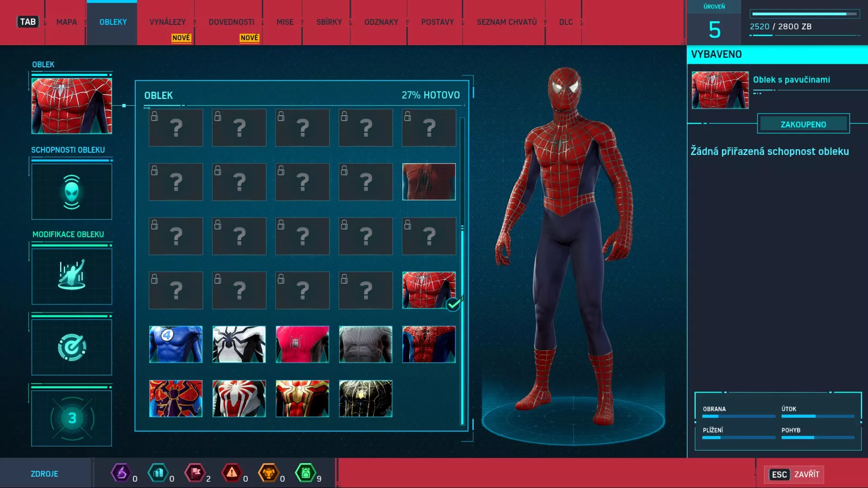The width and height of the screenshot is (868, 488).
Task: Select the white Anti-Venom spider suit thumbnail
Action: coord(239,344)
